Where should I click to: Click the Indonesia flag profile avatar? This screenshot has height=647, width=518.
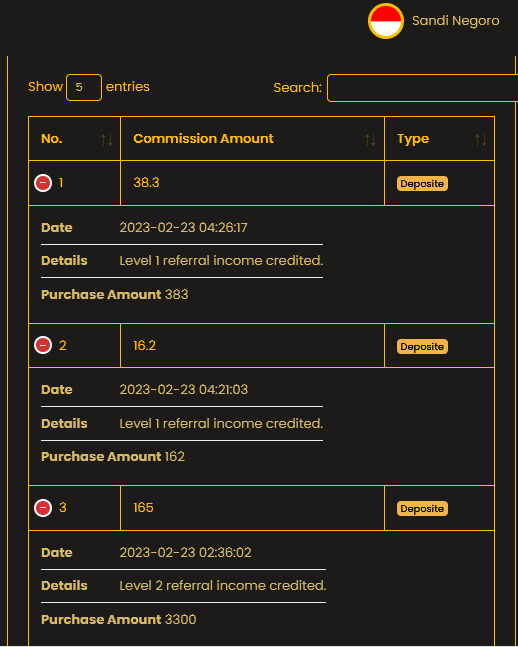[386, 21]
